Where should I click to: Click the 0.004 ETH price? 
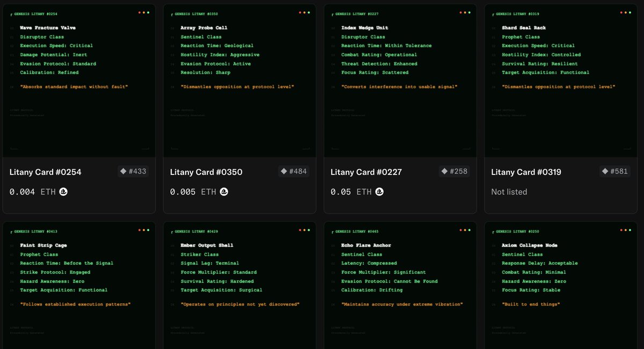[x=33, y=192]
